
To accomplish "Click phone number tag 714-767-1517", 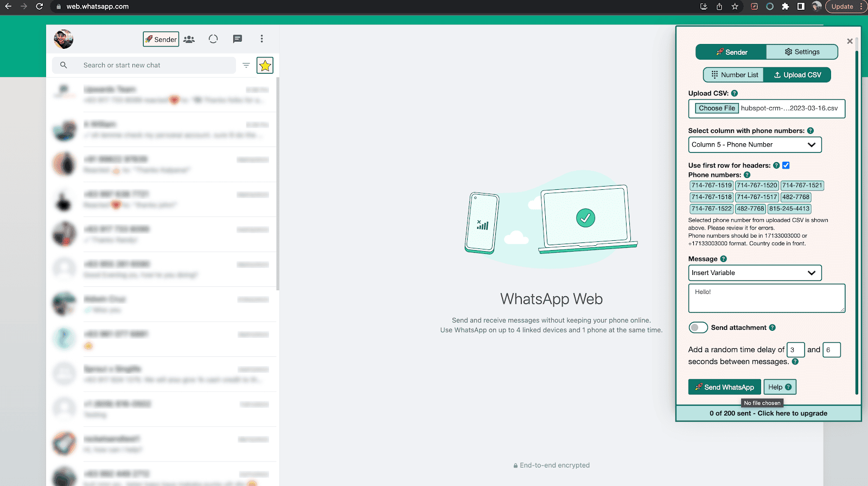I will pos(757,197).
